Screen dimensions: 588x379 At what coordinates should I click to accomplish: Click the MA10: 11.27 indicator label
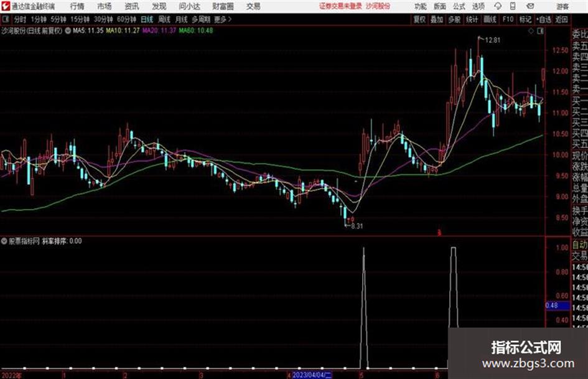[x=123, y=30]
